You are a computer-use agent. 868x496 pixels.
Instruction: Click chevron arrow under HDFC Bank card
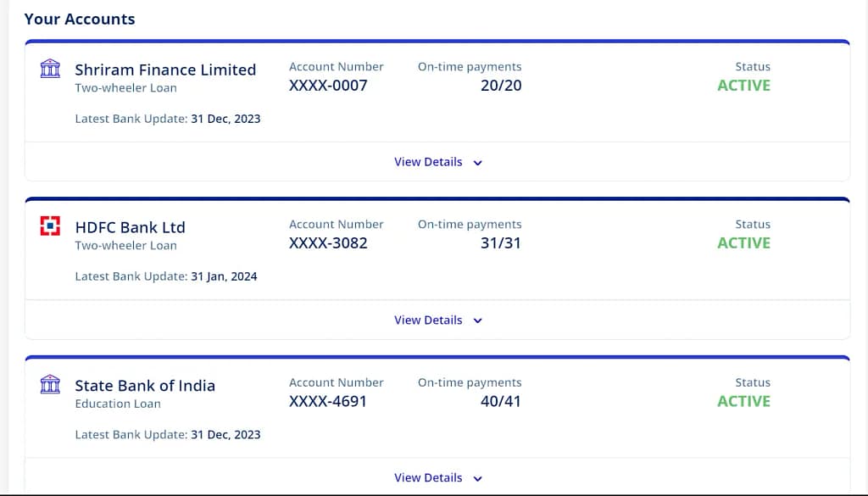click(x=477, y=321)
